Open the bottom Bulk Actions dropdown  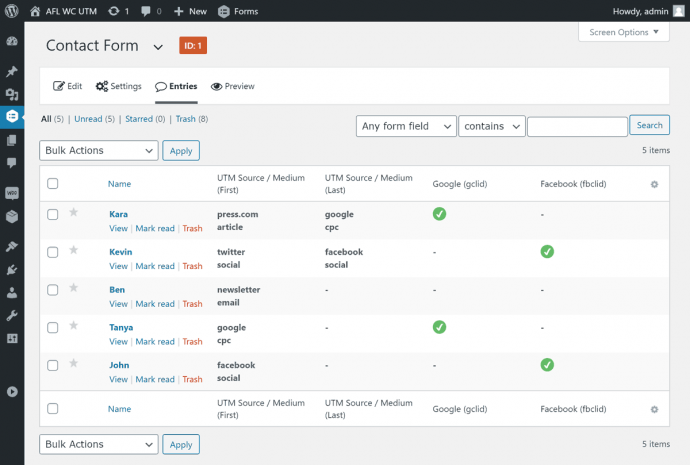pyautogui.click(x=99, y=444)
